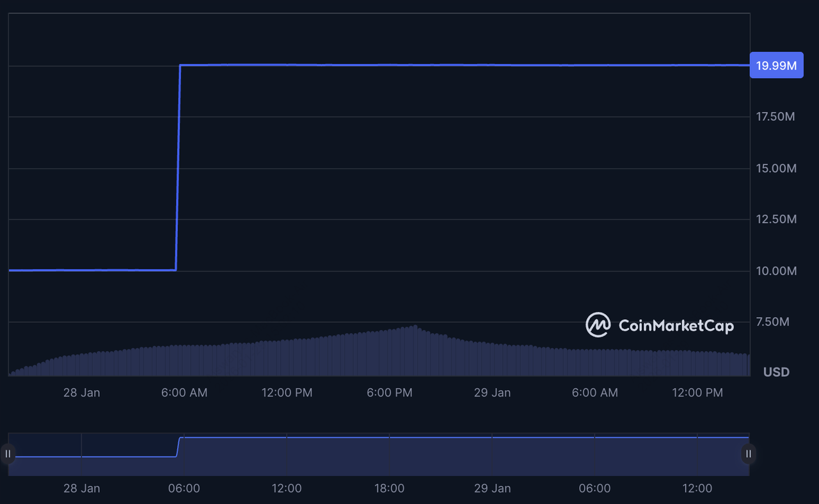This screenshot has height=504, width=819.
Task: Click the 18:00 label in the navigator
Action: [x=389, y=489]
